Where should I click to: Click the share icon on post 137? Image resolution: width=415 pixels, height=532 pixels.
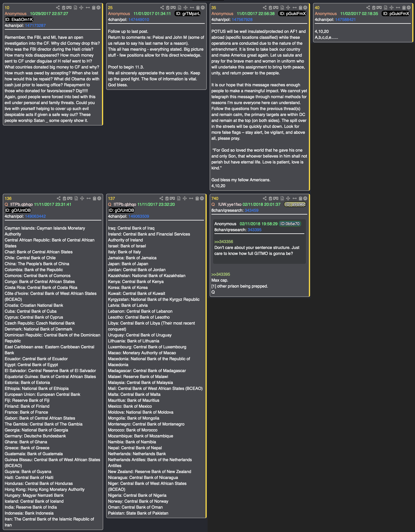click(161, 198)
